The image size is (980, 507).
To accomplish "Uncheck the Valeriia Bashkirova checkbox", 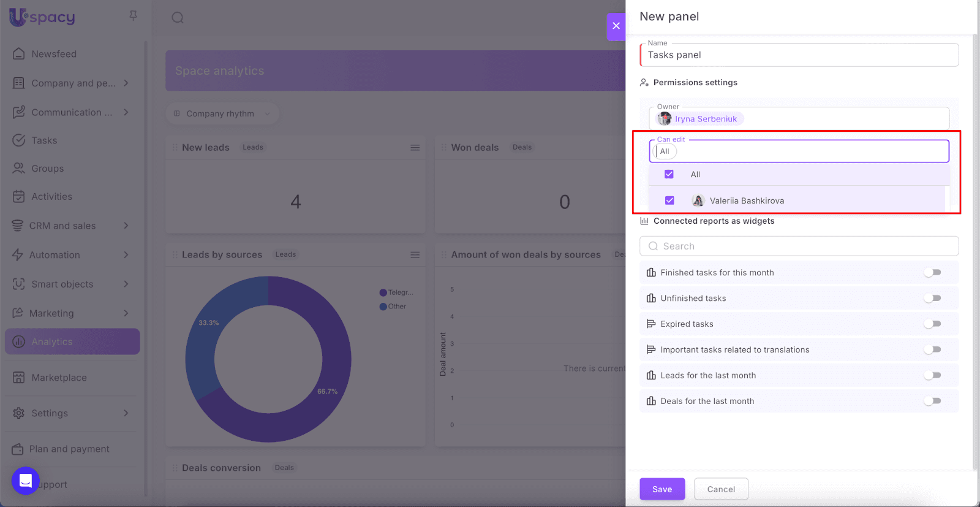I will [x=669, y=200].
